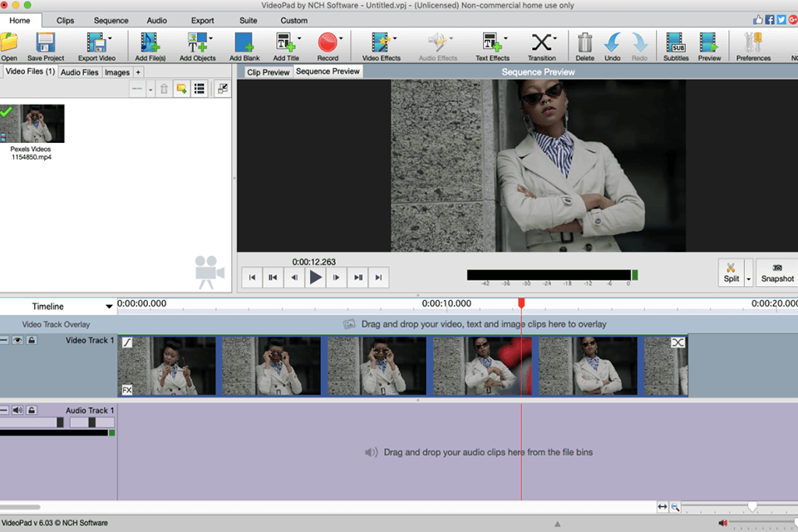Adjust the timeline zoom slider
Image resolution: width=798 pixels, height=532 pixels.
click(752, 506)
